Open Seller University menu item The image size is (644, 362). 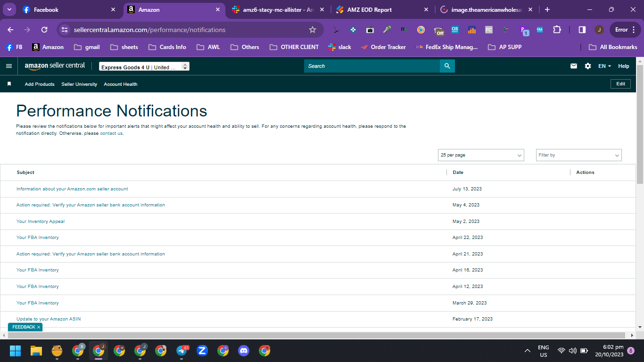pos(79,84)
